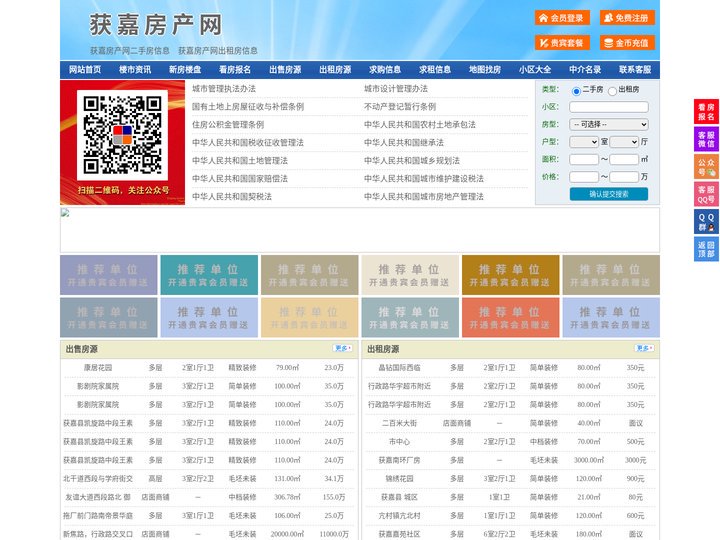720x540 pixels.
Task: Click the 返回顶部 back-to-top side icon
Action: point(706,249)
